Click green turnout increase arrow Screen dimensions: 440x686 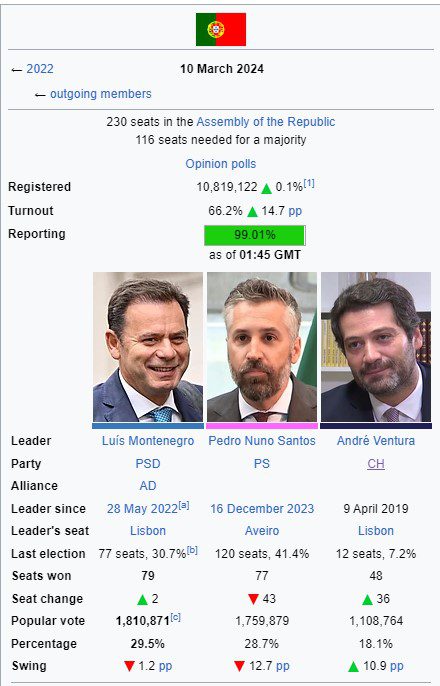click(252, 212)
